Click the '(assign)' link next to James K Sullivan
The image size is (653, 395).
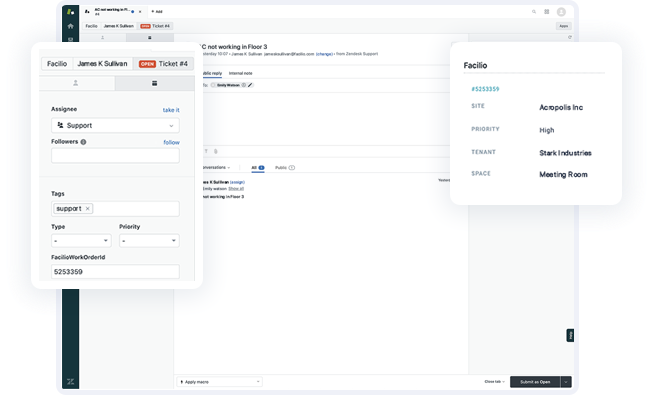pyautogui.click(x=237, y=182)
